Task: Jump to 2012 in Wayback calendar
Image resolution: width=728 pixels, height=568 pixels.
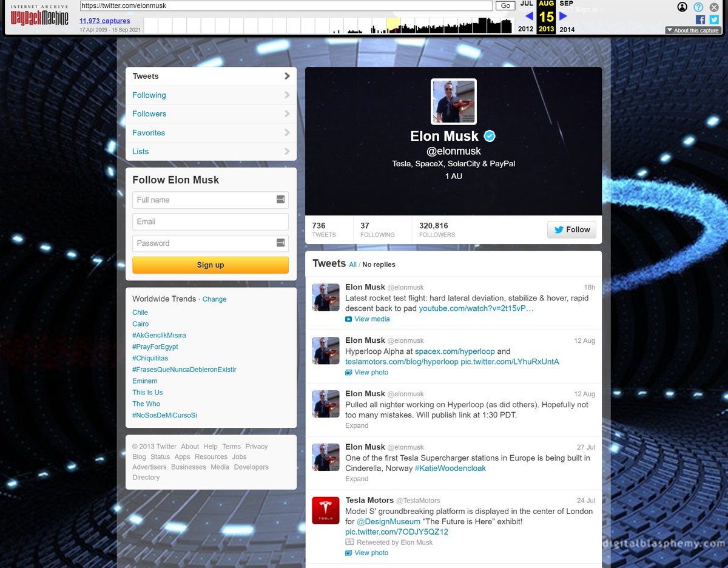Action: (x=525, y=29)
